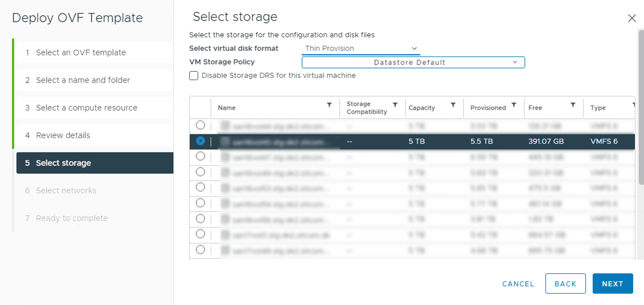Close the Deploy OVF Template dialog
This screenshot has width=644, height=305.
tap(632, 18)
